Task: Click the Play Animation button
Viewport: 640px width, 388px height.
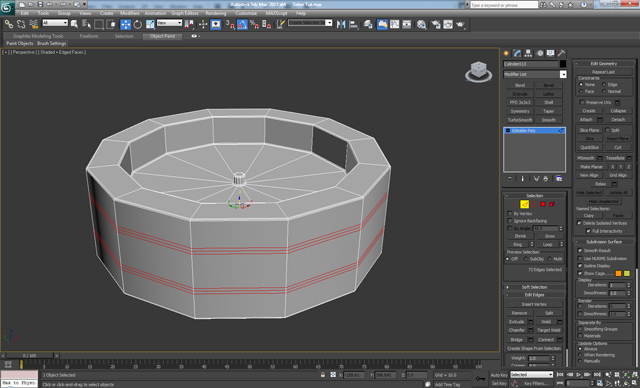Action: click(x=578, y=374)
